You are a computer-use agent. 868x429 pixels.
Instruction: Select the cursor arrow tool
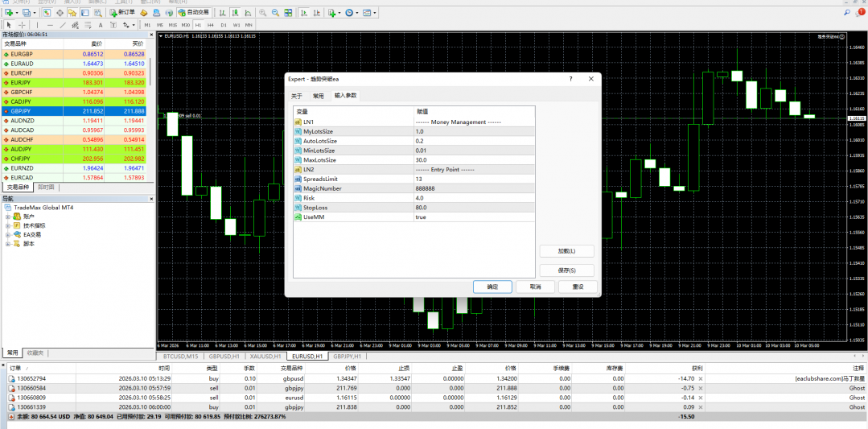[8, 25]
